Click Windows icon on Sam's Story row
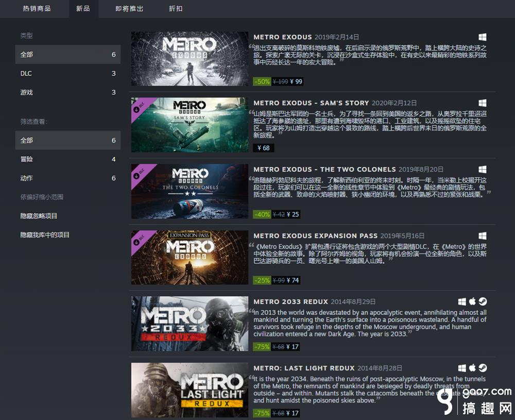515x420 pixels. tap(482, 103)
